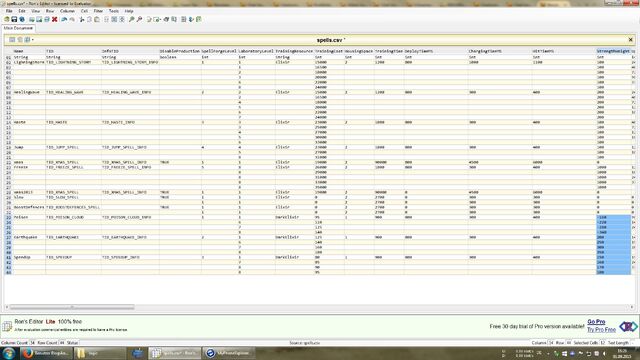This screenshot has width=640, height=360.
Task: Click the Redo arrow icon
Action: pos(72,19)
